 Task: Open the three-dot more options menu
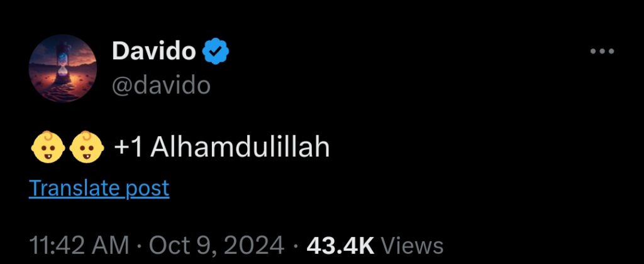[x=602, y=52]
